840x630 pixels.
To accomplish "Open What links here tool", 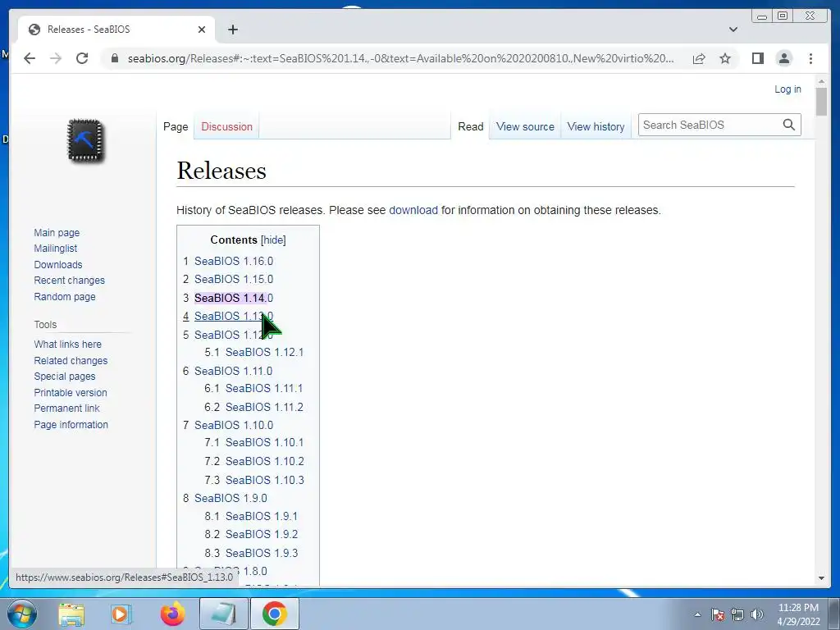I will [x=67, y=344].
